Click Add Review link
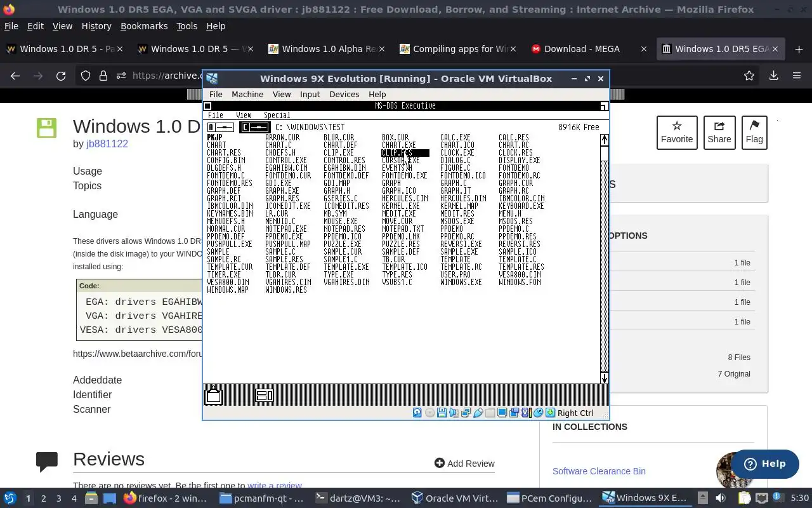 [464, 463]
